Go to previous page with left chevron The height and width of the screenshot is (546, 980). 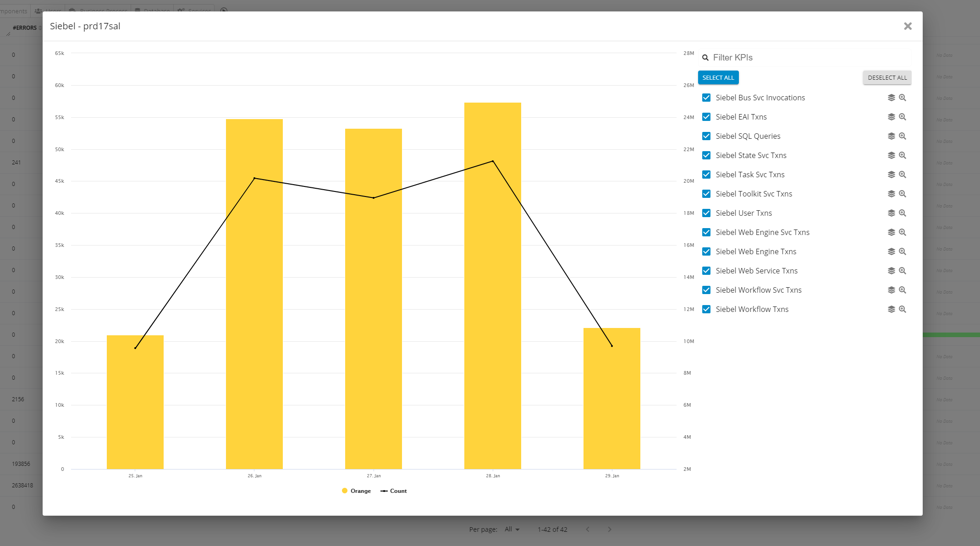click(588, 529)
